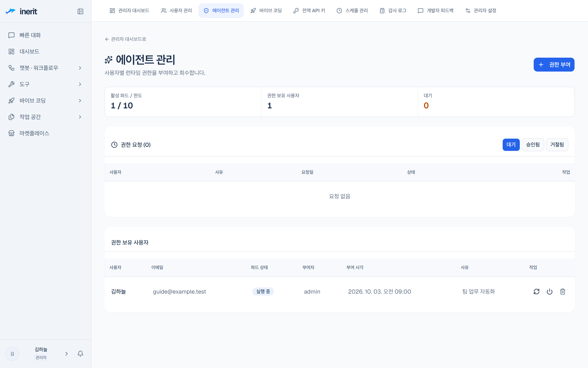Switch to 사용자 관리 tab
This screenshot has height=368, width=588.
(x=176, y=10)
